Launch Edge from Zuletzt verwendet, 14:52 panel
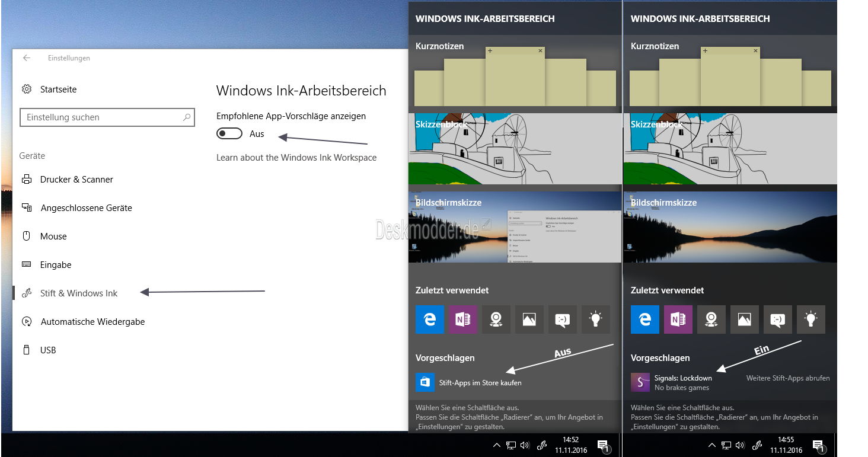This screenshot has width=868, height=457. pos(430,319)
